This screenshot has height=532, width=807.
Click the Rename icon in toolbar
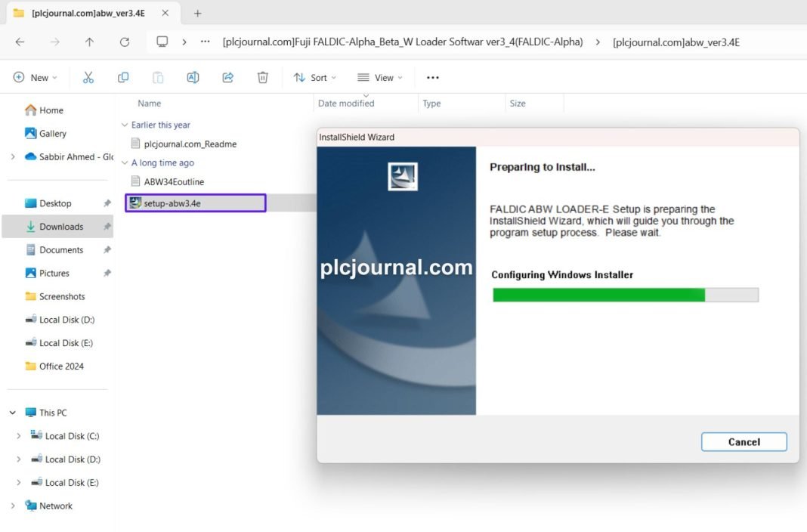[193, 77]
